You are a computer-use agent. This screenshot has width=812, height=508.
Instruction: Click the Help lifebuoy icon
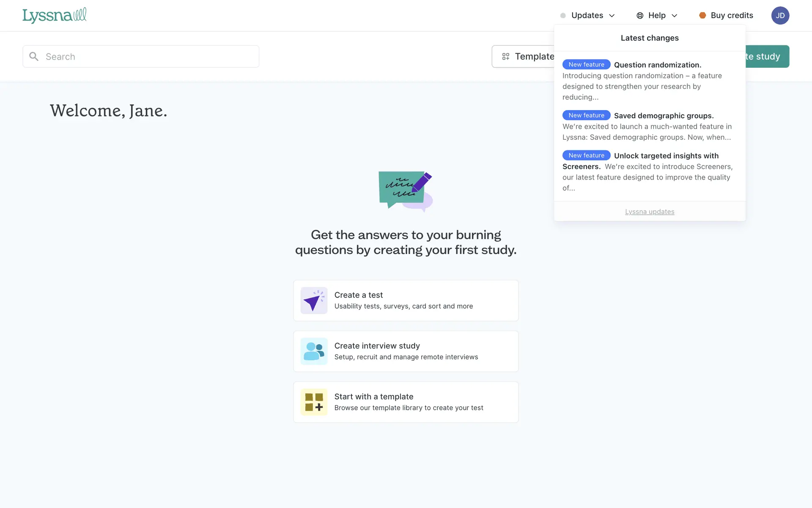point(640,15)
